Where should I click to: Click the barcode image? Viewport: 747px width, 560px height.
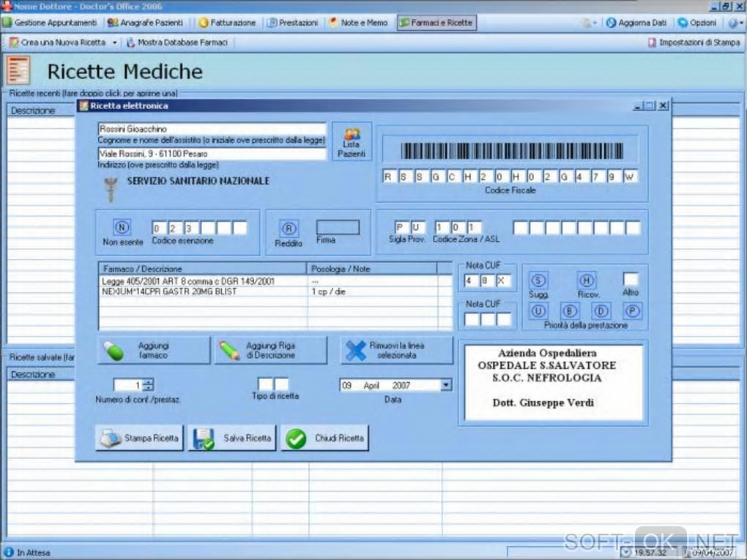click(x=512, y=151)
